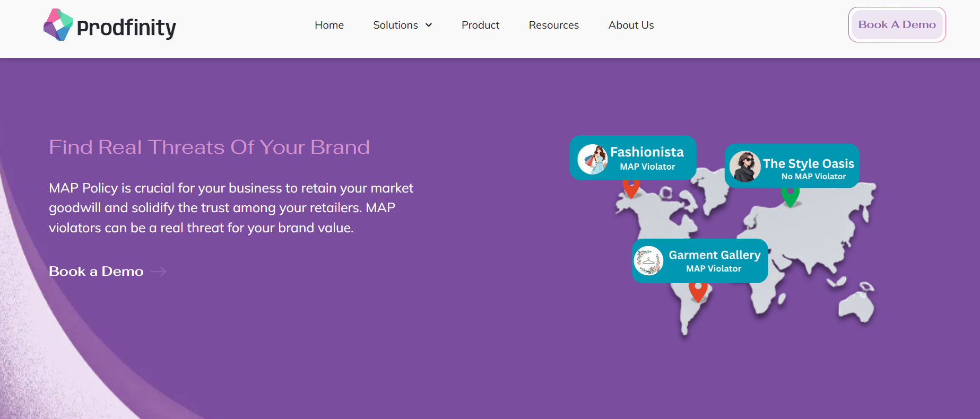Open the About Us page

631,25
